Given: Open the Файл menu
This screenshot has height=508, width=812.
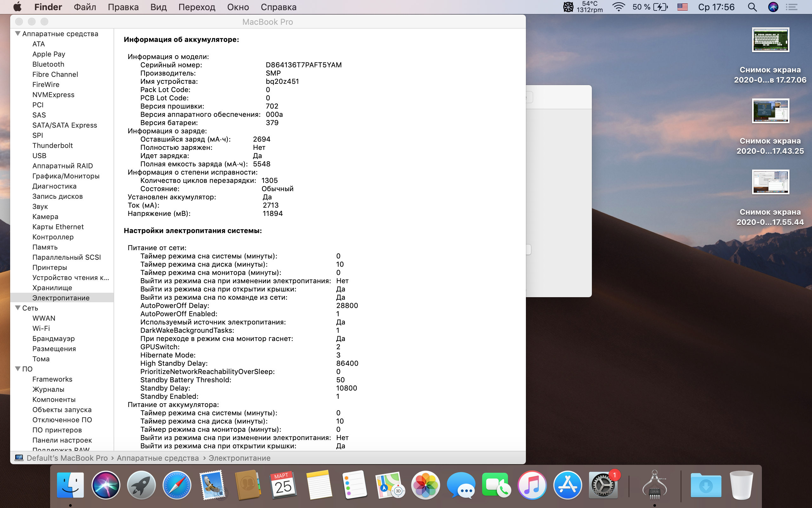Looking at the screenshot, I should tap(85, 7).
